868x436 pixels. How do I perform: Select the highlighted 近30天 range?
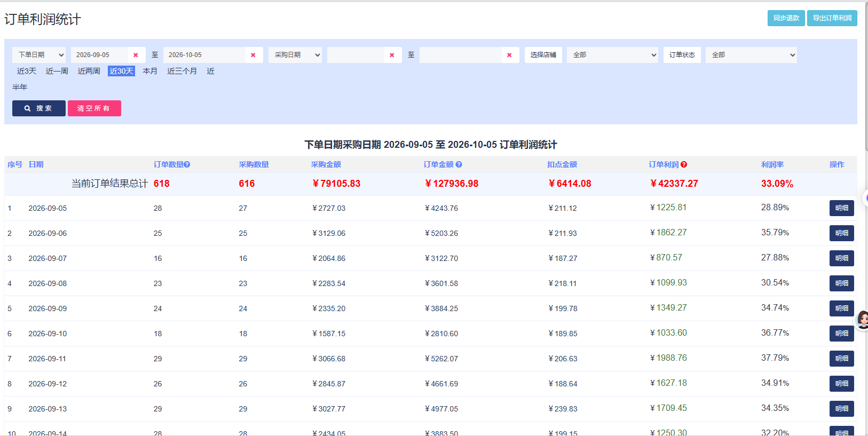(x=121, y=71)
